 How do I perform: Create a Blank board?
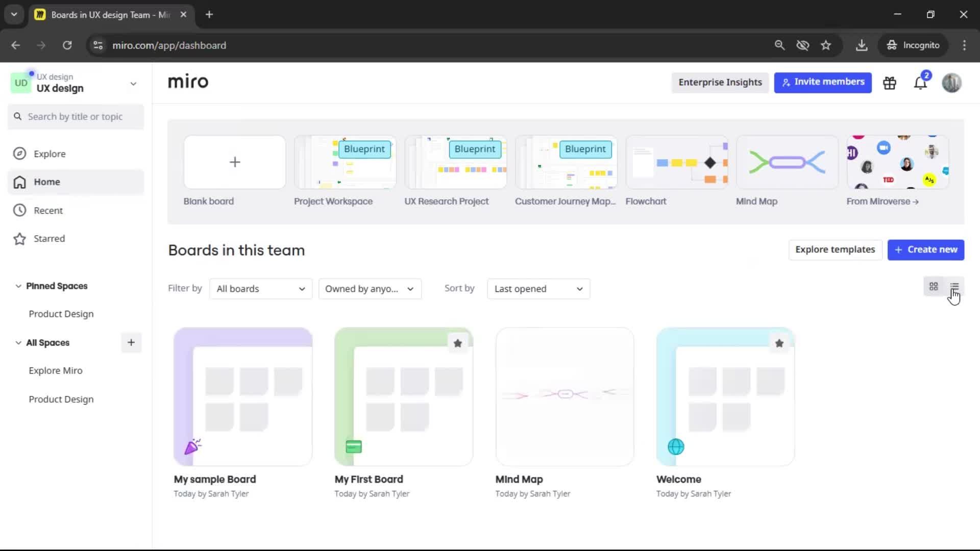(x=235, y=162)
